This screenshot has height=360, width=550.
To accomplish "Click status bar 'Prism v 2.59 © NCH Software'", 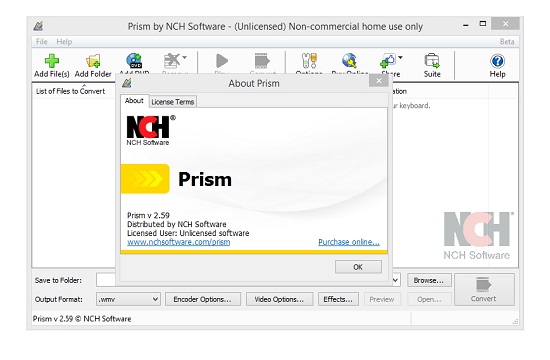I will 82,319.
